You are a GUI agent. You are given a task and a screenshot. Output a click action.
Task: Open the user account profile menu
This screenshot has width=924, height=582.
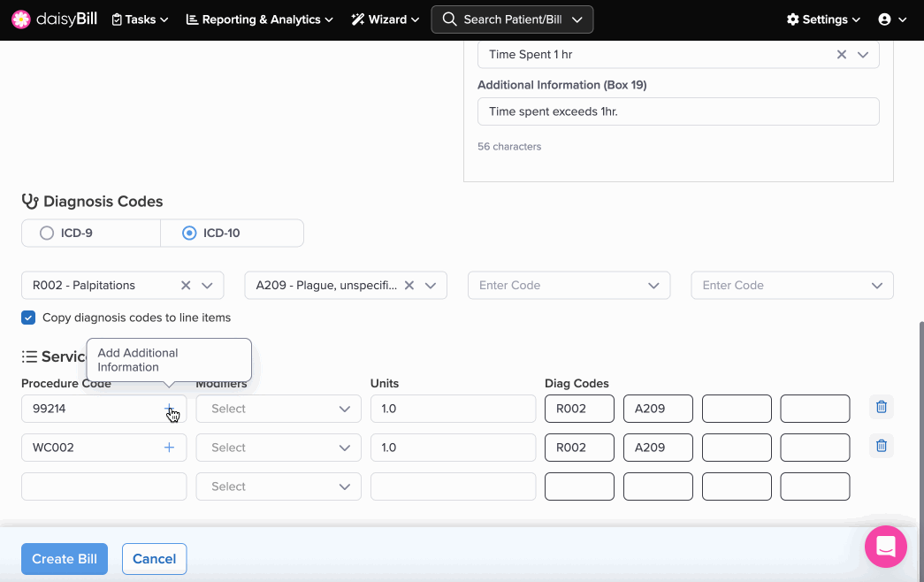click(x=891, y=19)
